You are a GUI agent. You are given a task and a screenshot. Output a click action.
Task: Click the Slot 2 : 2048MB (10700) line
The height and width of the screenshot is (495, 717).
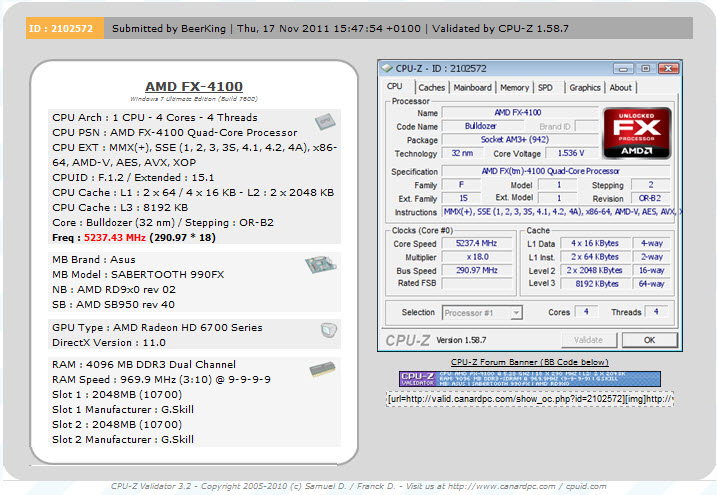click(117, 425)
